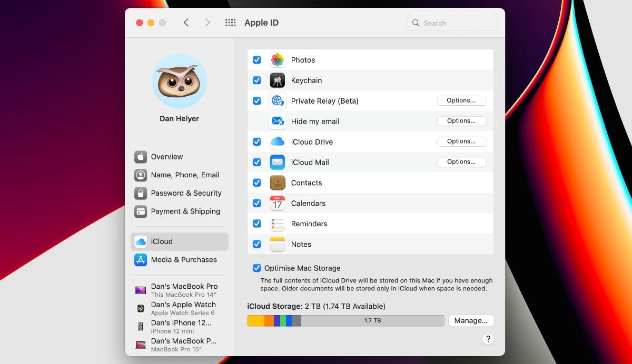This screenshot has width=632, height=364.
Task: Open the Launchpad grid icon in toolbar
Action: [230, 23]
